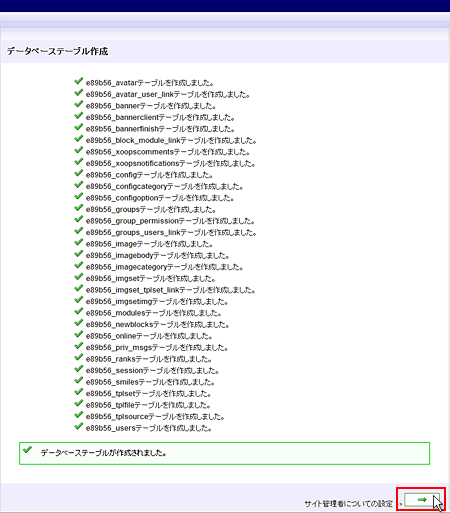Click the サイト管理者についての設定 label
Image resolution: width=450 pixels, height=513 pixels.
(x=348, y=503)
